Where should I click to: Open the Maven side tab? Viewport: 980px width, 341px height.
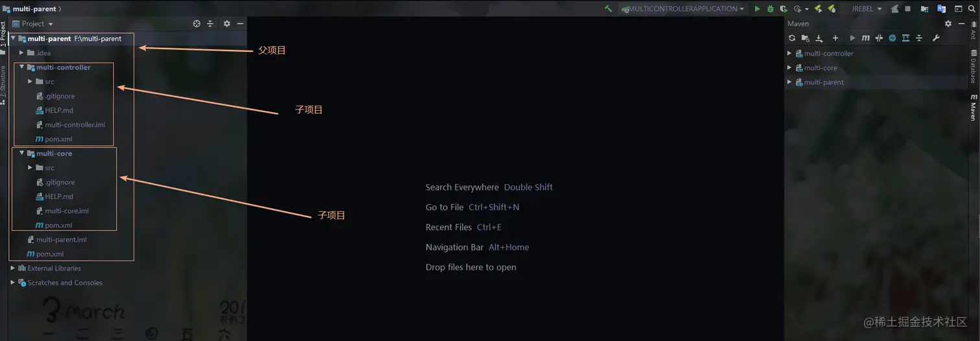974,107
